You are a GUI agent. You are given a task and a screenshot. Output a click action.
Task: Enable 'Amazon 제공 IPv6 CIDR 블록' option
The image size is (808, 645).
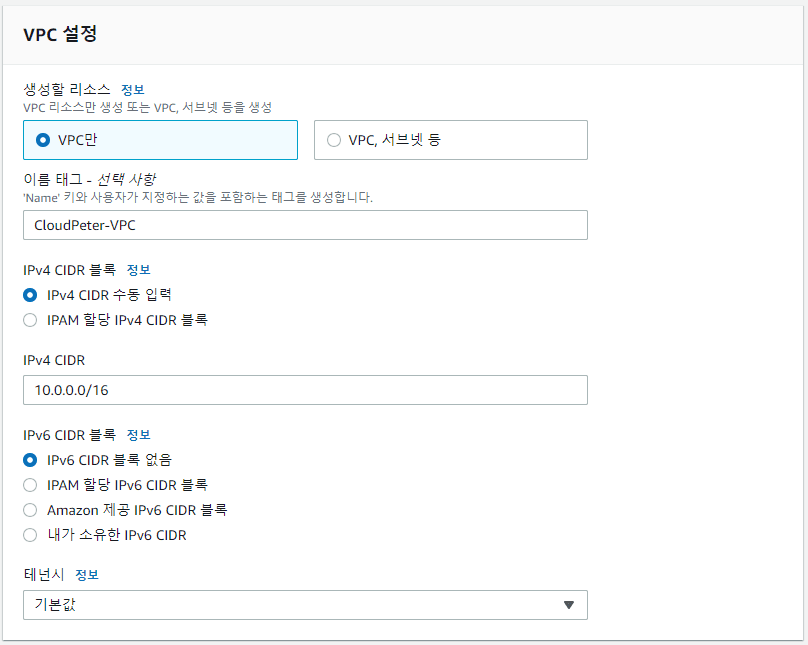pyautogui.click(x=30, y=510)
